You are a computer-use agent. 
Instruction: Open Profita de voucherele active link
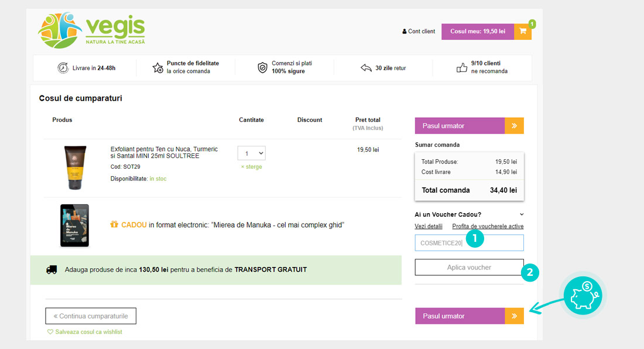[x=488, y=226]
